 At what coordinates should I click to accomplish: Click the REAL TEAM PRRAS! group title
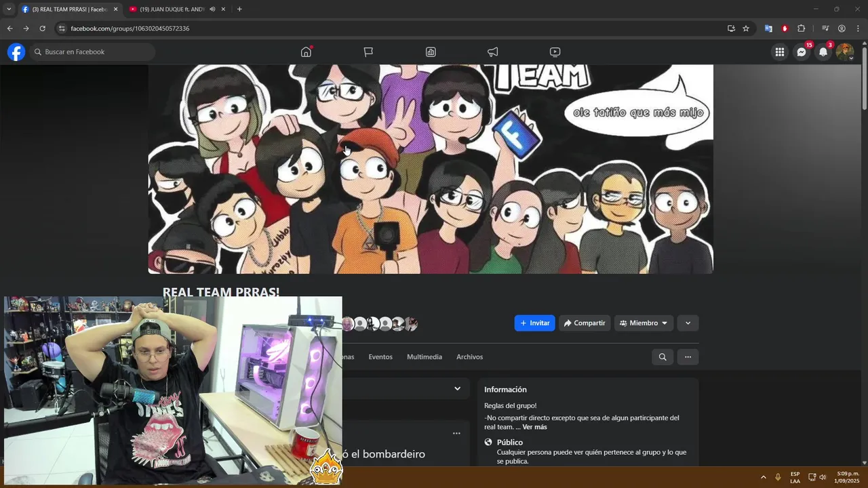[x=221, y=292]
